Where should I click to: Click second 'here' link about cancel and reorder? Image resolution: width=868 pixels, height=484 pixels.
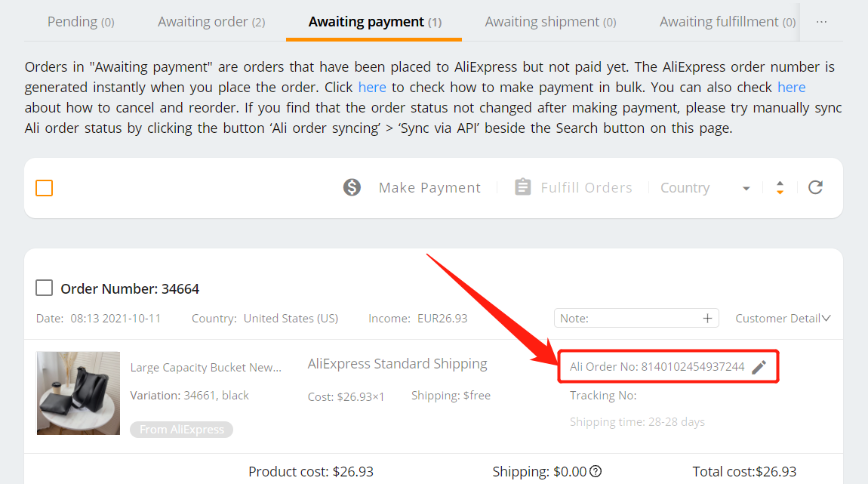click(792, 88)
